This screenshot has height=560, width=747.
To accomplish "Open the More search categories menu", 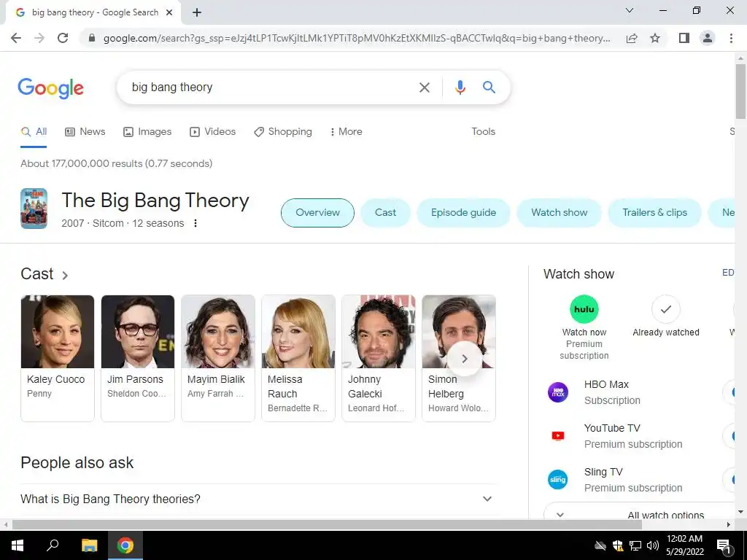I will 347,132.
